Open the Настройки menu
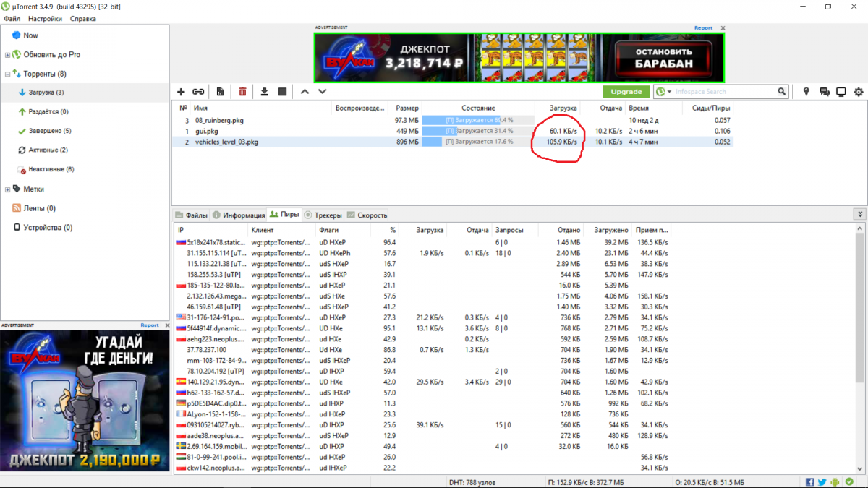 pos(45,19)
